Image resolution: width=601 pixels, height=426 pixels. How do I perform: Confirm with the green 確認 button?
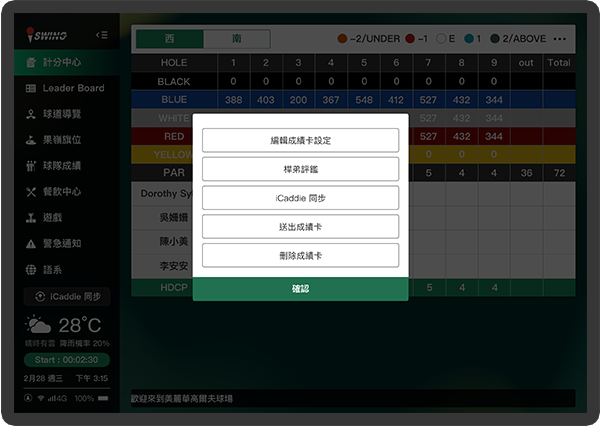(300, 289)
